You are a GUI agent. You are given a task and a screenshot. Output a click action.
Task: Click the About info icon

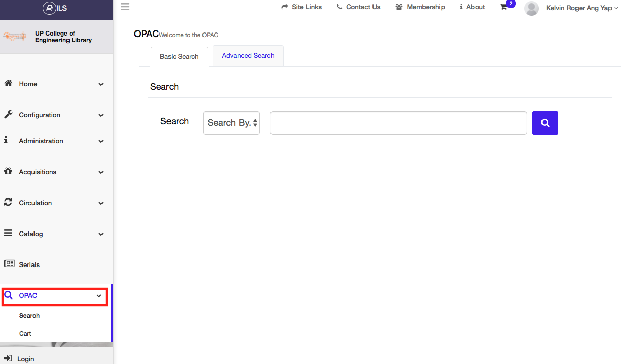click(x=461, y=7)
